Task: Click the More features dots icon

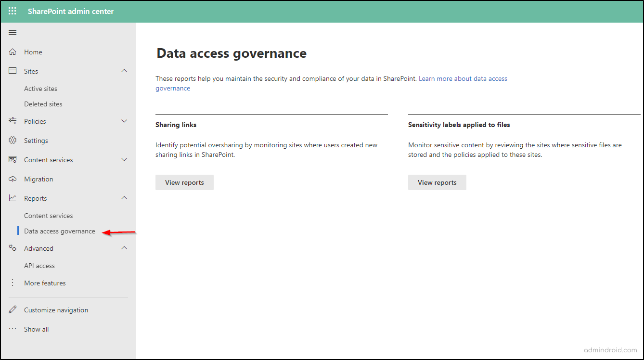Action: click(13, 283)
